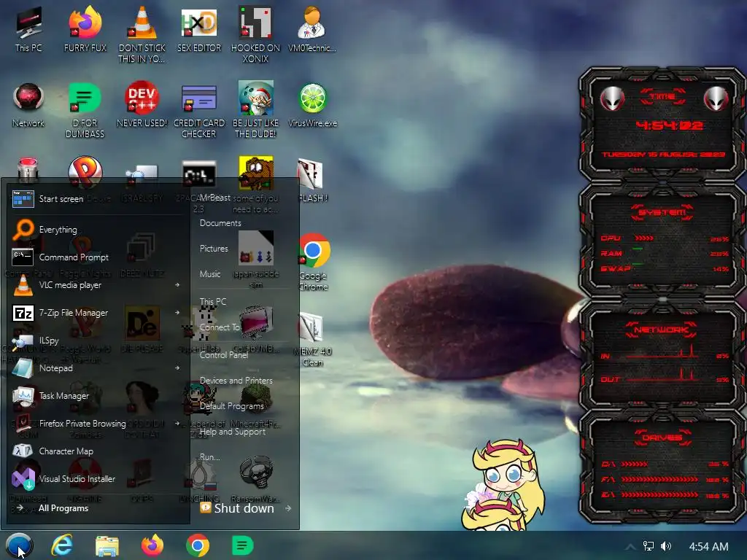Click the Shut down button
The image size is (747, 560).
238,508
